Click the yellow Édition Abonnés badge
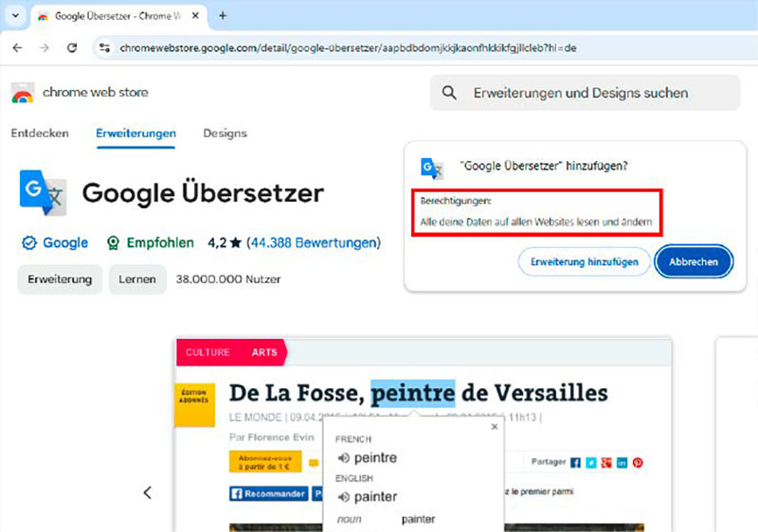Image resolution: width=758 pixels, height=532 pixels. [x=194, y=405]
